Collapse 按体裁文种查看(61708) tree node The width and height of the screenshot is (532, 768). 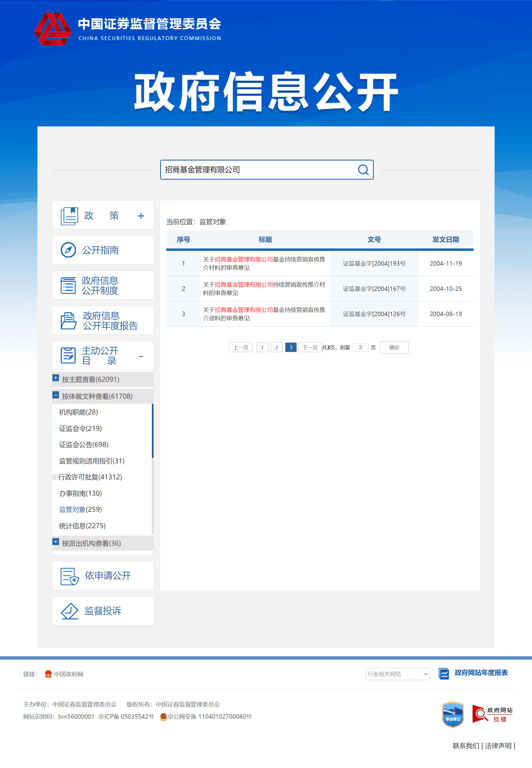[56, 395]
